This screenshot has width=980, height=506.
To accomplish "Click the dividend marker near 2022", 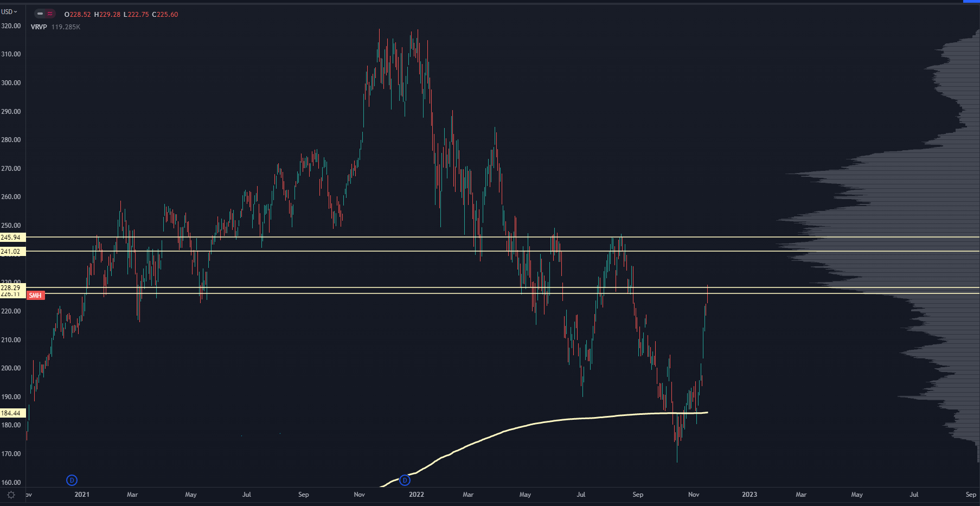I will pos(405,480).
